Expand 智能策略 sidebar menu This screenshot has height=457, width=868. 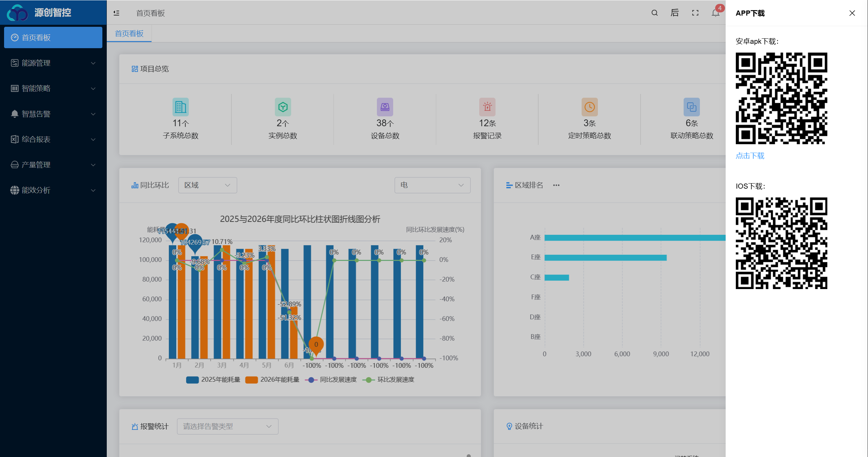(x=53, y=89)
